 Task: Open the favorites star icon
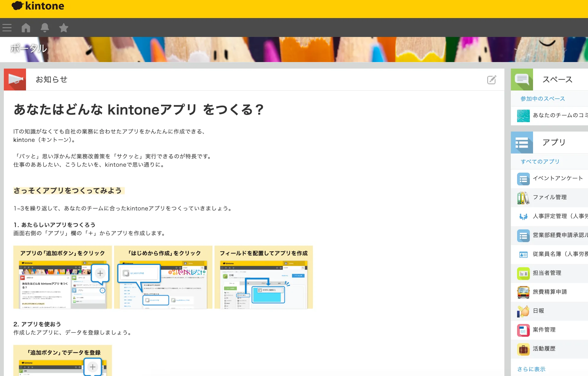click(x=64, y=28)
